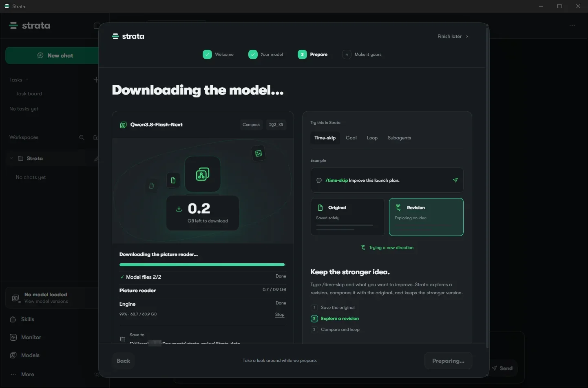Collapse the Strata workspace tree chevron
Screen dimensions: 588x388
tap(11, 159)
